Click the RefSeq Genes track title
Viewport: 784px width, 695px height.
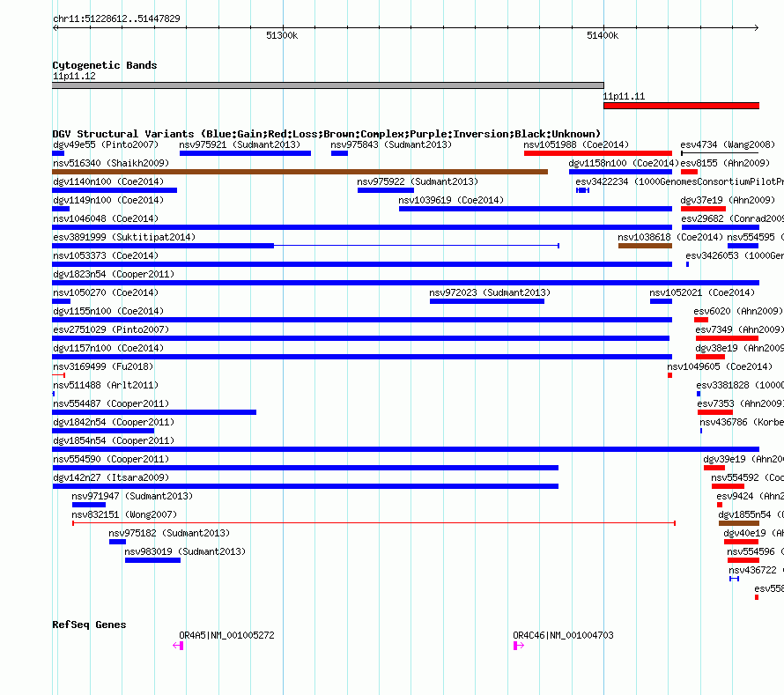[x=89, y=625]
